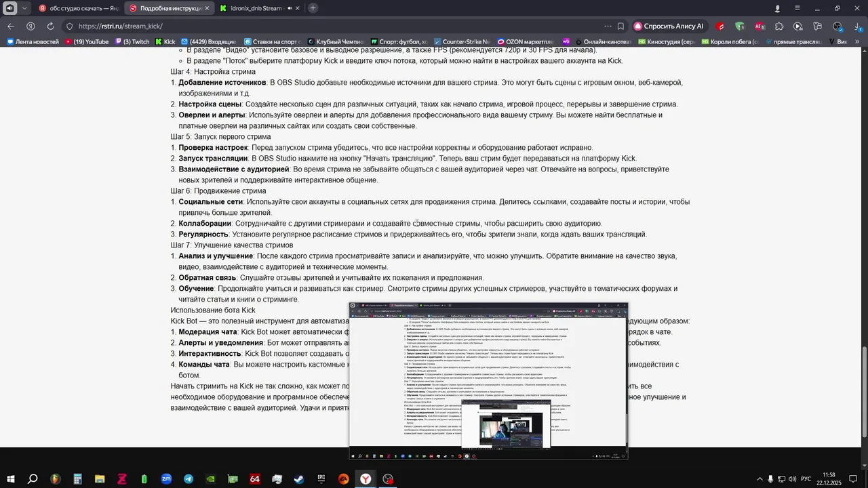Open 'Клубный Чемпионат' bookmark
This screenshot has width=868, height=488.
[x=336, y=42]
